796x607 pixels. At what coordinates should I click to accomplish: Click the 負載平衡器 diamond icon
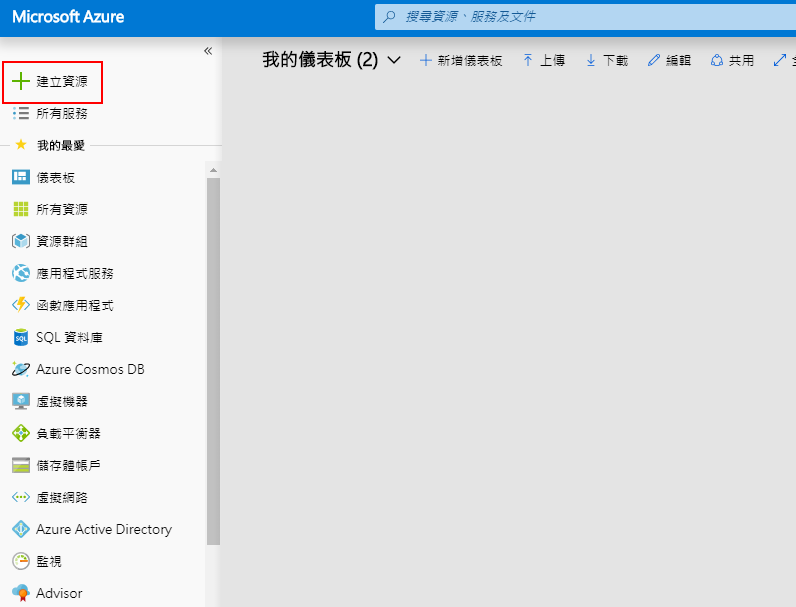21,433
